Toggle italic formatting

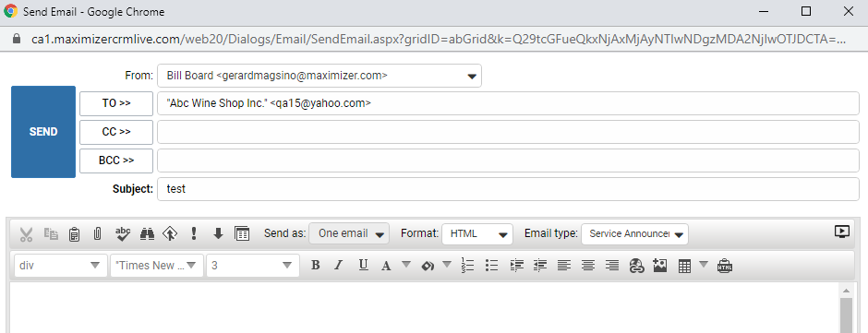[x=339, y=266]
